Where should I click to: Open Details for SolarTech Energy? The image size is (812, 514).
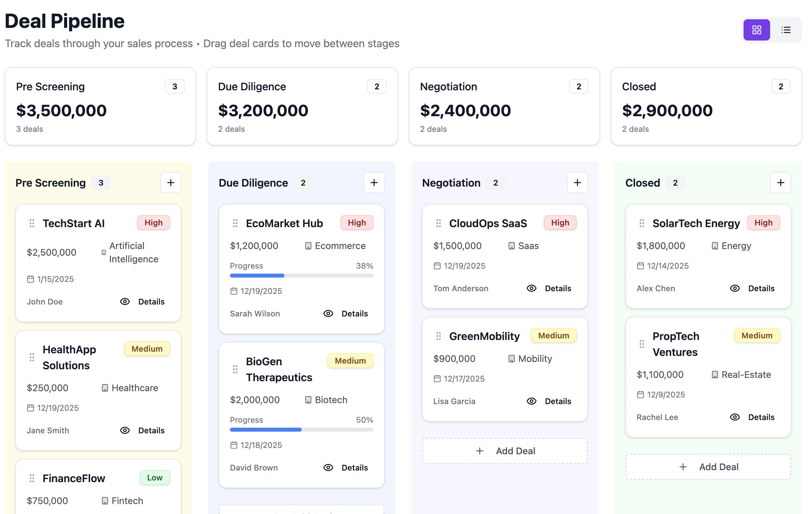761,289
